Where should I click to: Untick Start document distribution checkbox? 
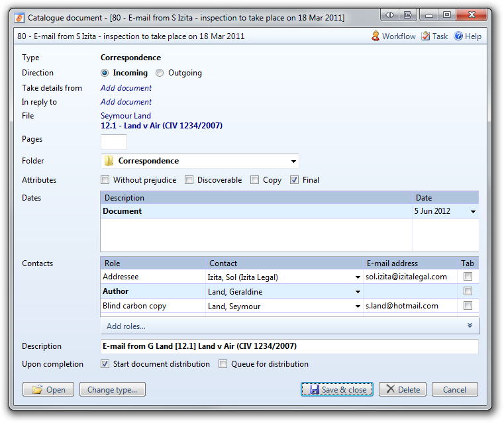point(105,364)
